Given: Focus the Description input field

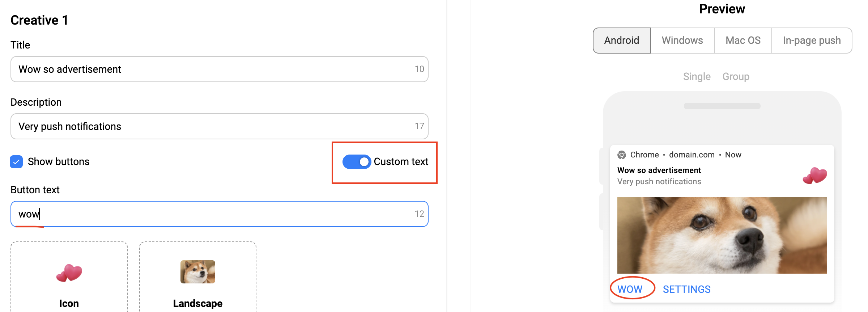Looking at the screenshot, I should (x=213, y=126).
